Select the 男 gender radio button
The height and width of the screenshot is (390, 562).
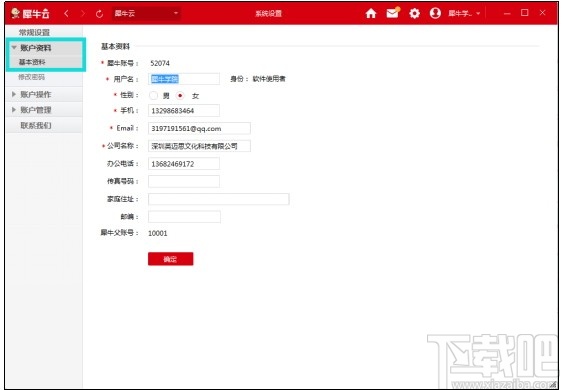(153, 96)
